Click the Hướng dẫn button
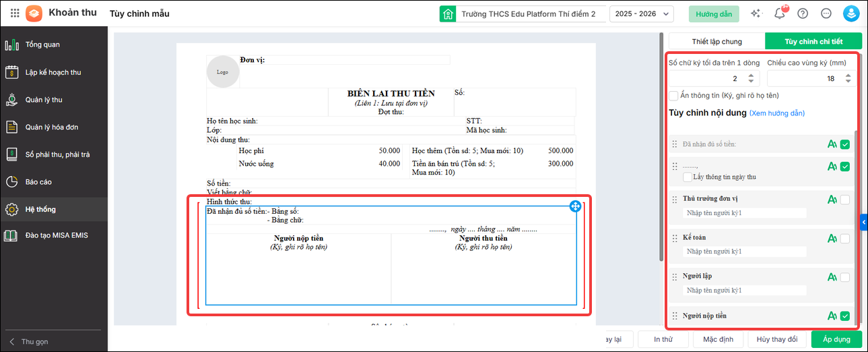Viewport: 868px width, 352px height. [x=714, y=13]
